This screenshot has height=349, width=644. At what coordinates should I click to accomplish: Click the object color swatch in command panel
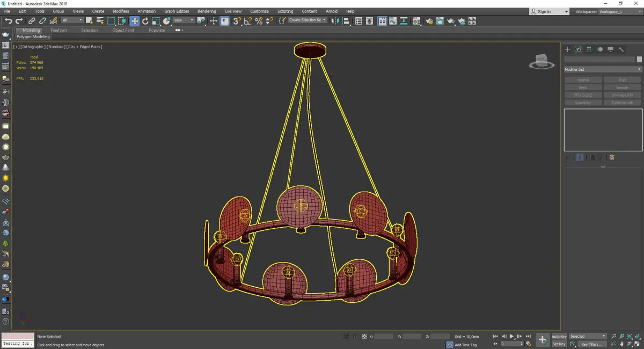tap(639, 60)
